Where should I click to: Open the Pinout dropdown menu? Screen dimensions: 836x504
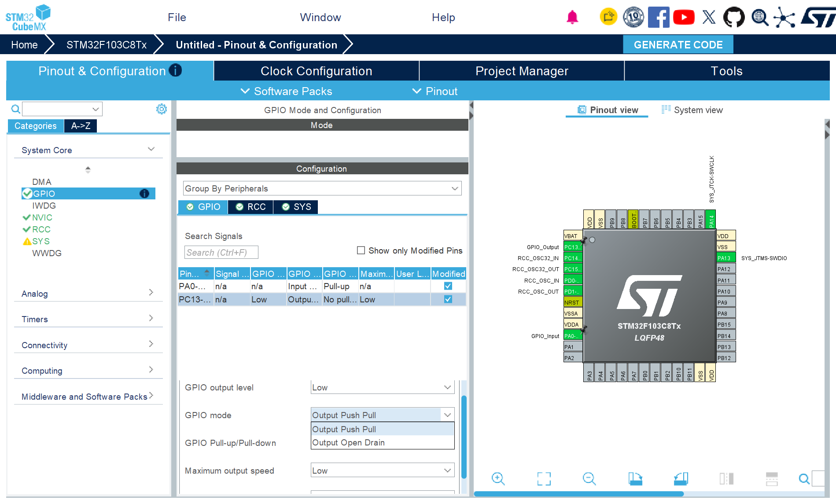(x=435, y=91)
